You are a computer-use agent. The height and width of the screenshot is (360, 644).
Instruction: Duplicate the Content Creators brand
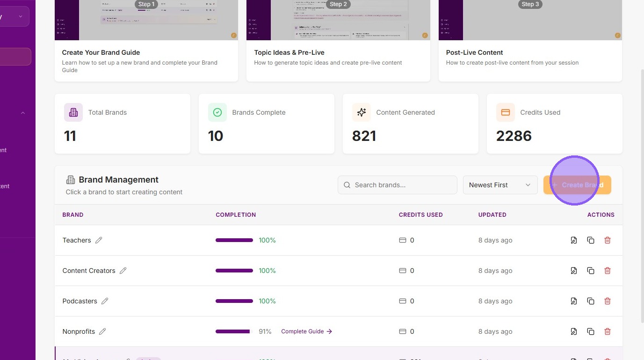click(591, 271)
